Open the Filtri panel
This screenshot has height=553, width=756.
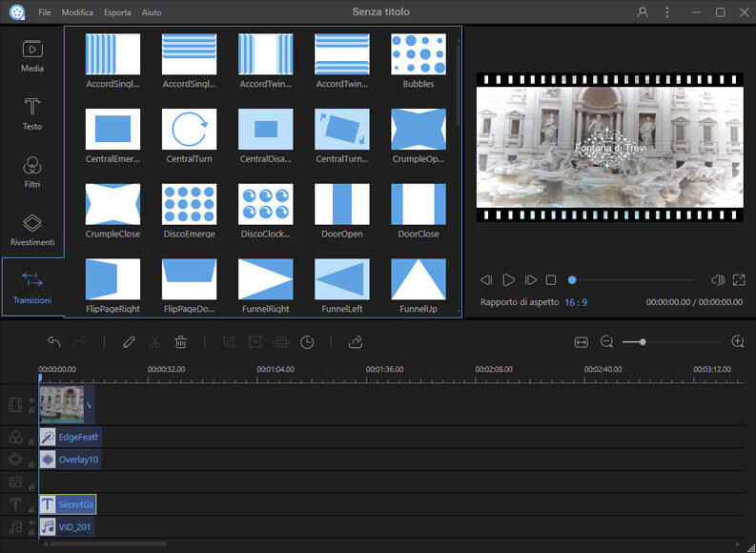32,173
